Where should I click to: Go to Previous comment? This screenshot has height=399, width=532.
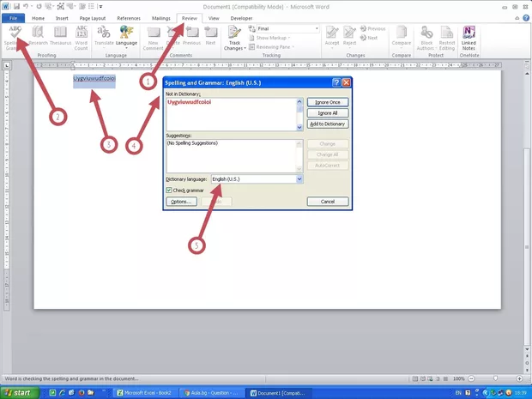191,36
